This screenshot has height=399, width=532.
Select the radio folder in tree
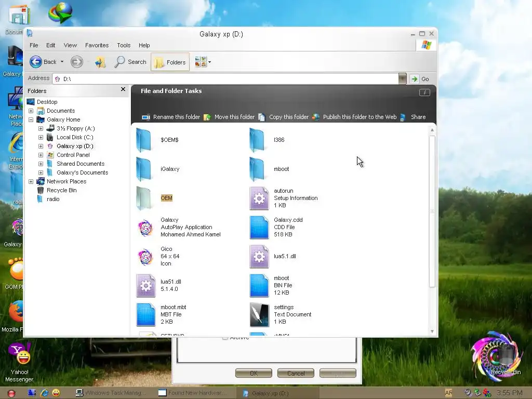(53, 199)
